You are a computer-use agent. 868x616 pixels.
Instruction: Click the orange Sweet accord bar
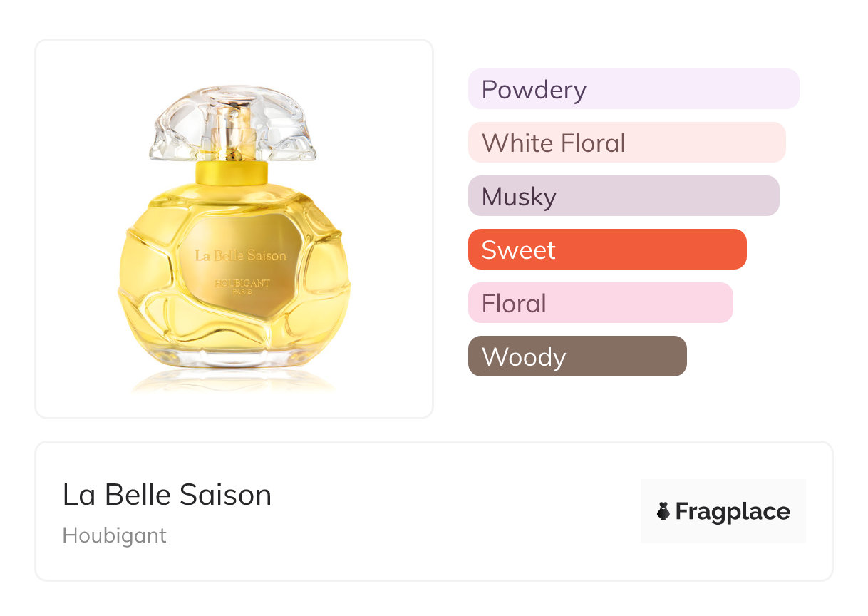[606, 250]
